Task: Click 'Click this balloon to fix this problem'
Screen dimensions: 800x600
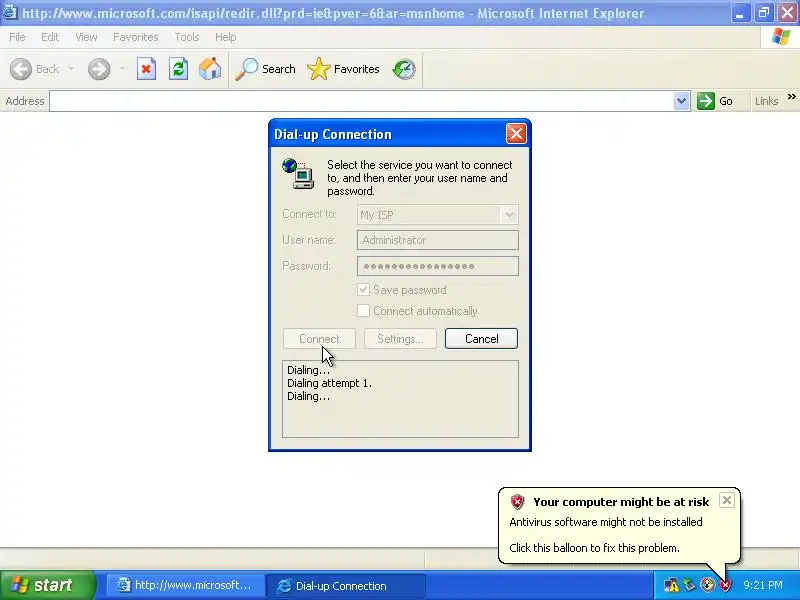Action: coord(594,548)
